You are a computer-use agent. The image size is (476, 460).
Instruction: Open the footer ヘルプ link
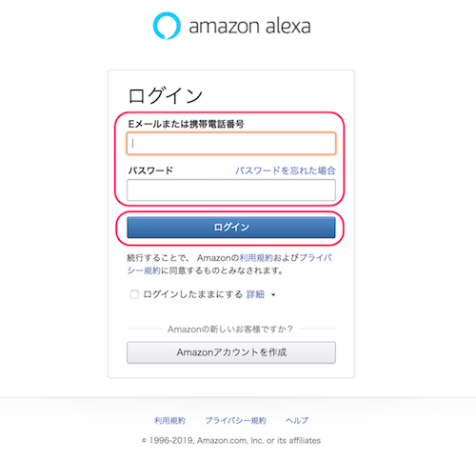click(297, 421)
